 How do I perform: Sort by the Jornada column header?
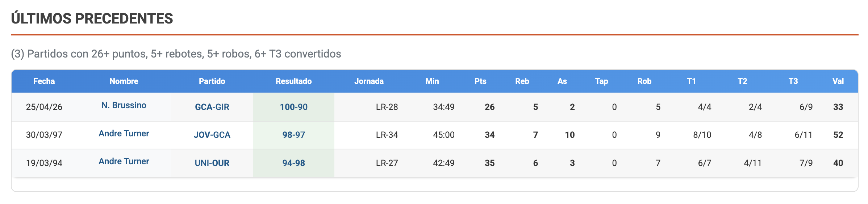click(x=369, y=81)
